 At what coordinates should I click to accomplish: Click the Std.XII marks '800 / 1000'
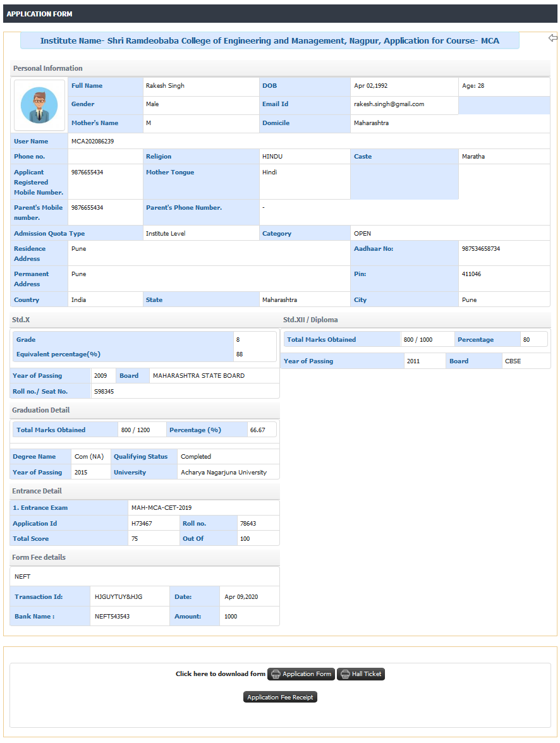tap(418, 340)
